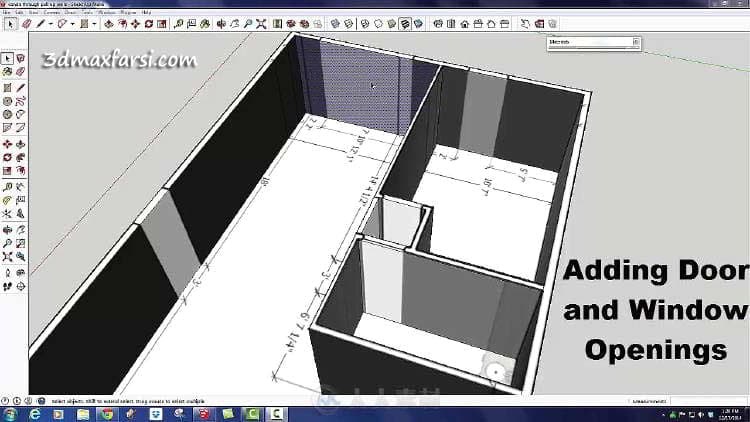Image resolution: width=750 pixels, height=422 pixels.
Task: Select Shaded With Textures style button
Action: [x=405, y=23]
